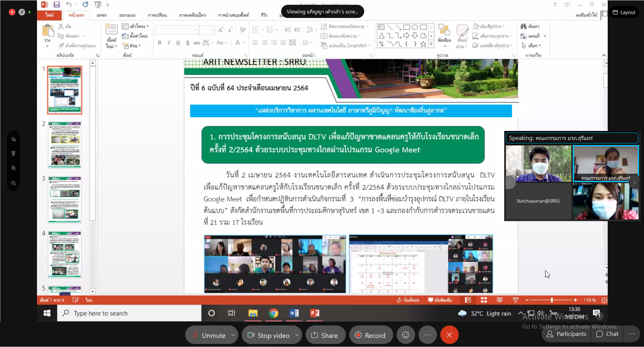Viewport: 644px width, 347px height.
Task: Expand video options arrow beside Stop video
Action: (x=297, y=335)
